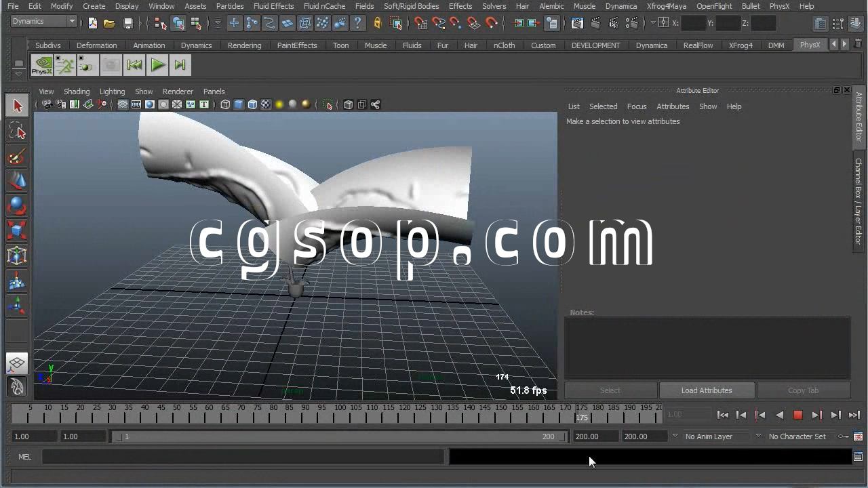This screenshot has height=488, width=868.
Task: Toggle curves selection mask icon
Action: click(x=269, y=23)
